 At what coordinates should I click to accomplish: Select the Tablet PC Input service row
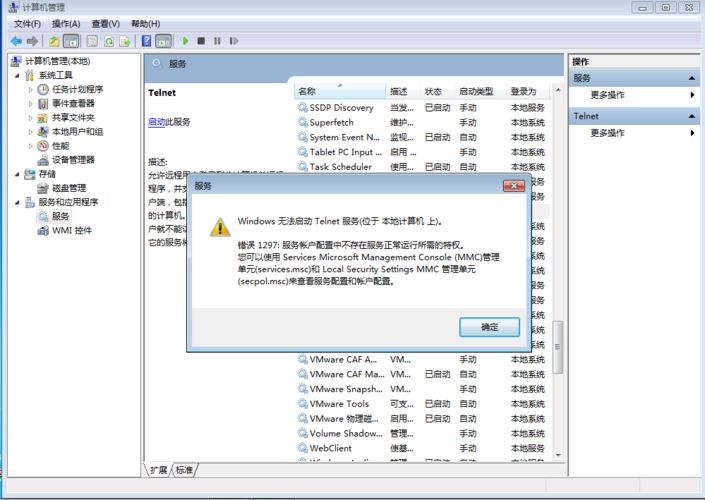(x=423, y=152)
